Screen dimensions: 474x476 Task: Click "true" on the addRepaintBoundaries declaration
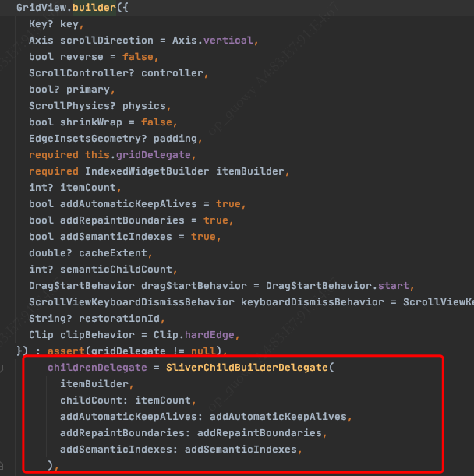216,220
